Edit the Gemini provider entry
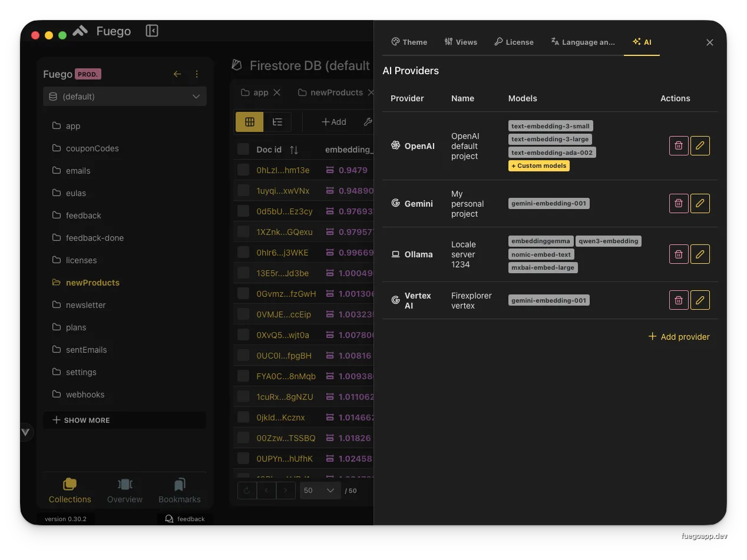The width and height of the screenshot is (747, 560). [x=700, y=203]
